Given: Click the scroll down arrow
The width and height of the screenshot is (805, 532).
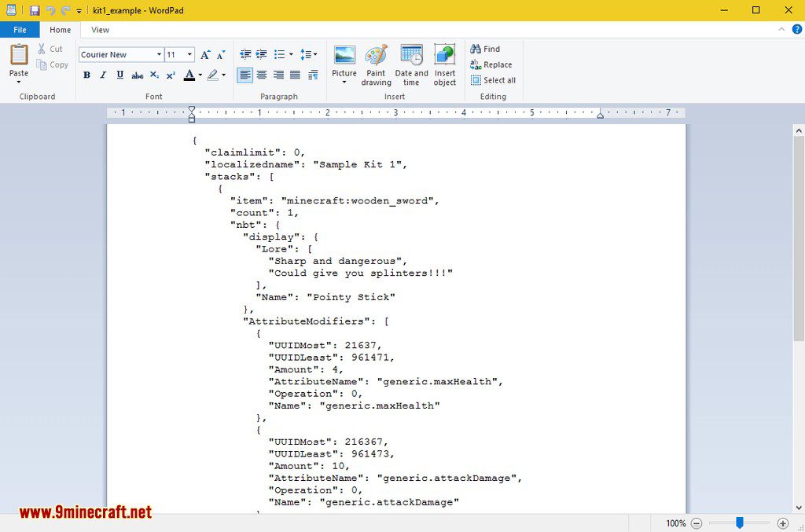Looking at the screenshot, I should pyautogui.click(x=799, y=508).
